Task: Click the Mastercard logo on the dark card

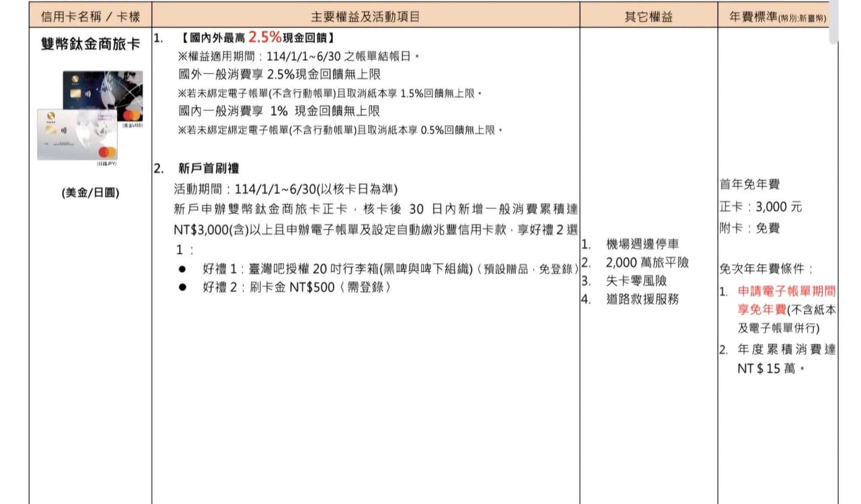Action: [x=132, y=115]
